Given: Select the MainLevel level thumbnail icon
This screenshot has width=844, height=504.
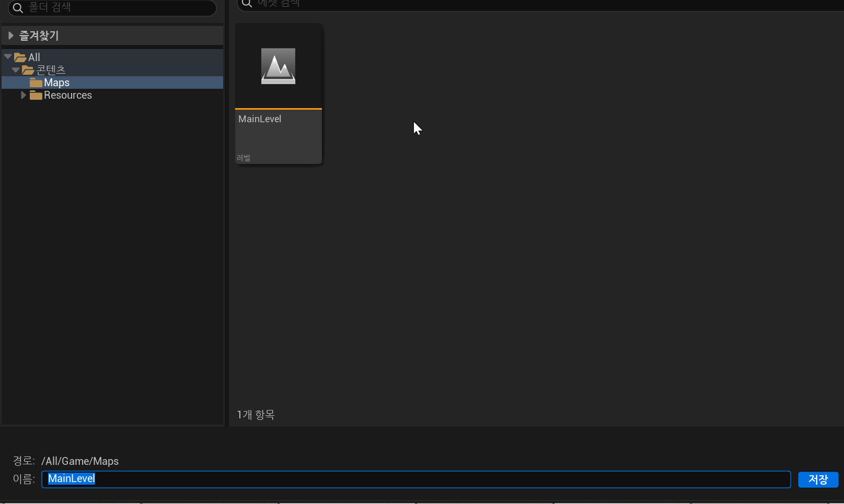Looking at the screenshot, I should (x=278, y=66).
